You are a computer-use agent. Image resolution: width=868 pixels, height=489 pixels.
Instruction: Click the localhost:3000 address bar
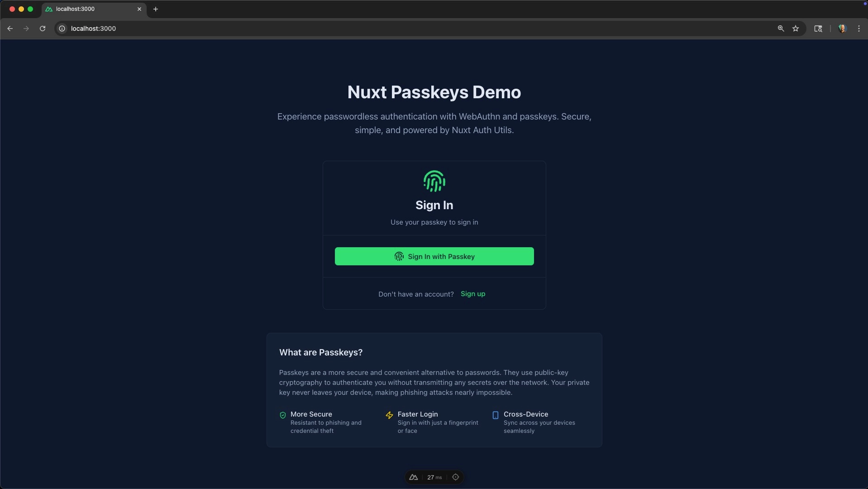coord(407,29)
